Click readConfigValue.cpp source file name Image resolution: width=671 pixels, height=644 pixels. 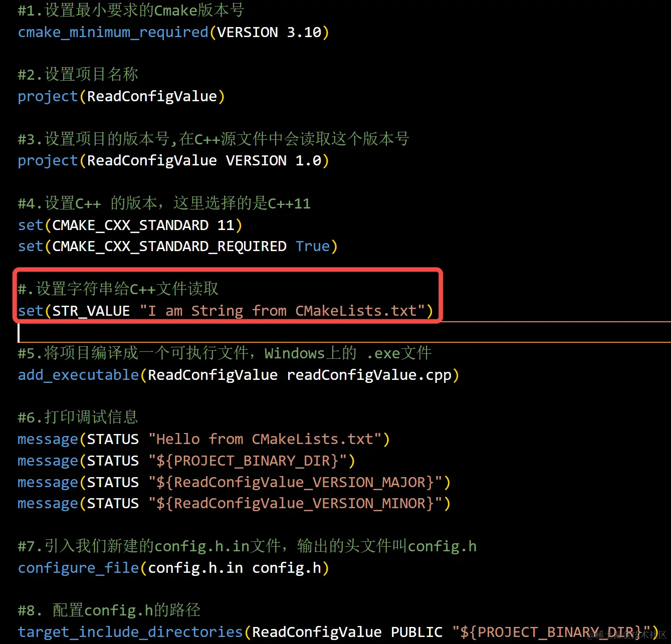pos(369,375)
